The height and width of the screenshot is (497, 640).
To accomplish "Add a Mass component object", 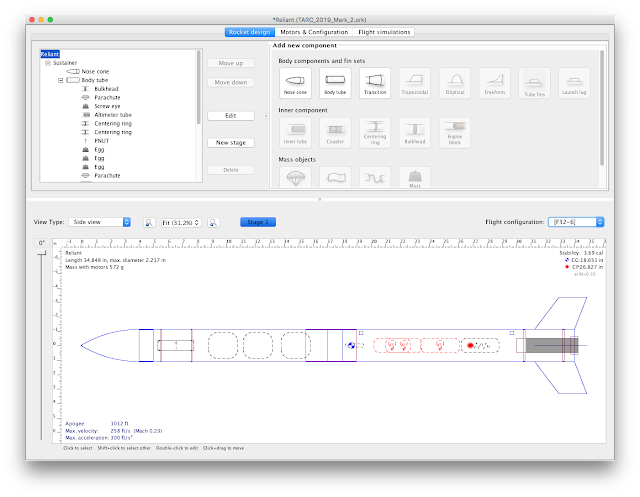I will [x=415, y=178].
